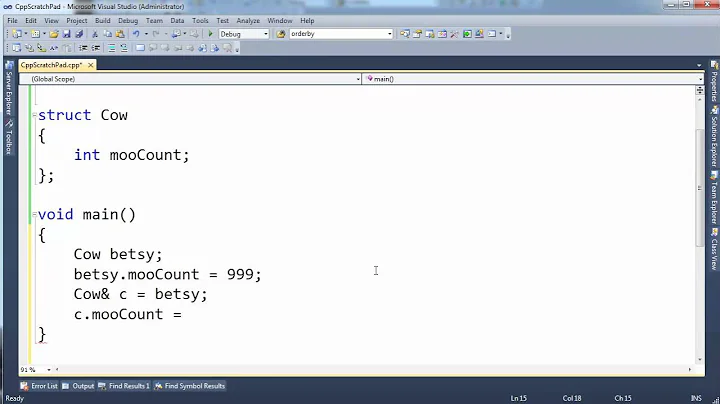
Task: Click the Redo arrow icon
Action: pyautogui.click(x=156, y=34)
